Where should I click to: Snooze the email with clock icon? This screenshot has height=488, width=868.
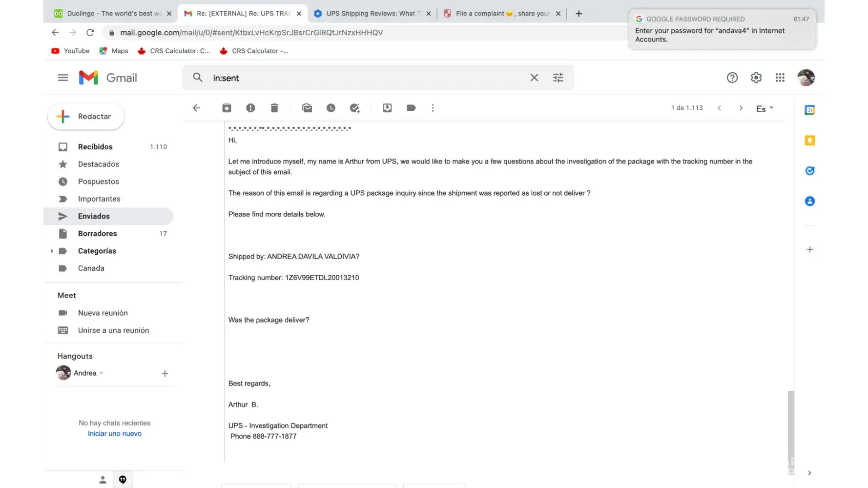[x=331, y=108]
